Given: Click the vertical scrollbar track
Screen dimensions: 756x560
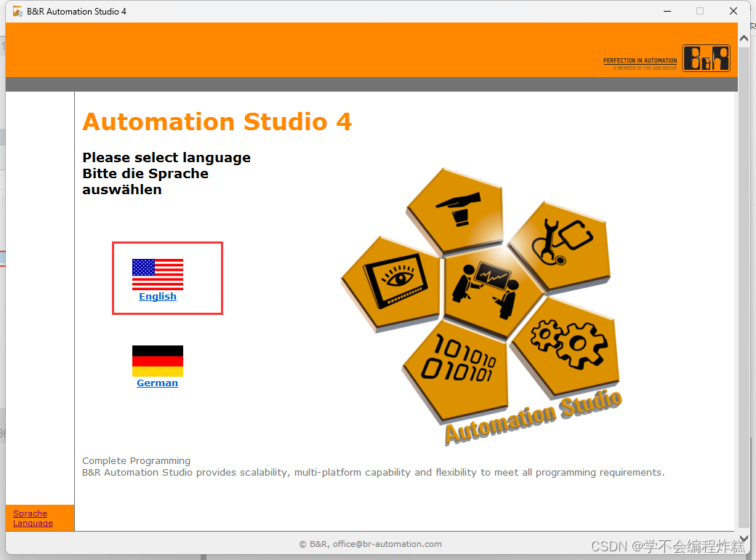Looking at the screenshot, I should tap(744, 289).
